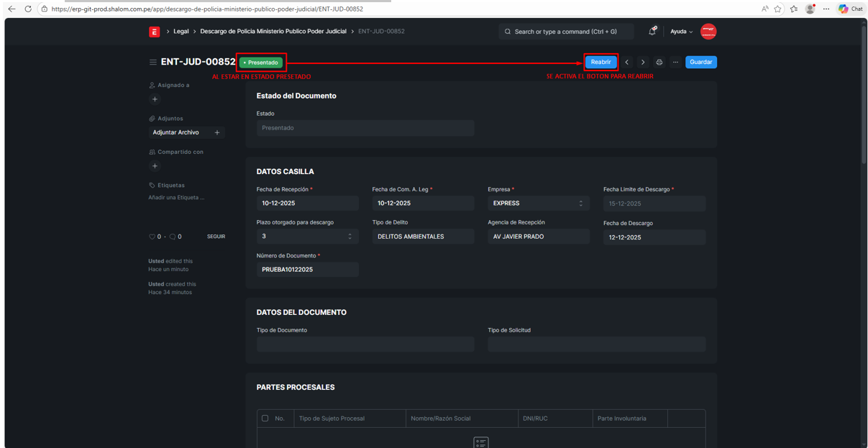
Task: Open the three-dots more options menu
Action: pos(675,63)
